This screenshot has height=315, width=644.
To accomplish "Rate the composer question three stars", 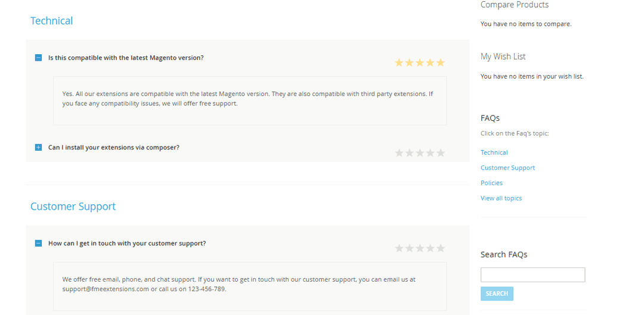I will (420, 153).
